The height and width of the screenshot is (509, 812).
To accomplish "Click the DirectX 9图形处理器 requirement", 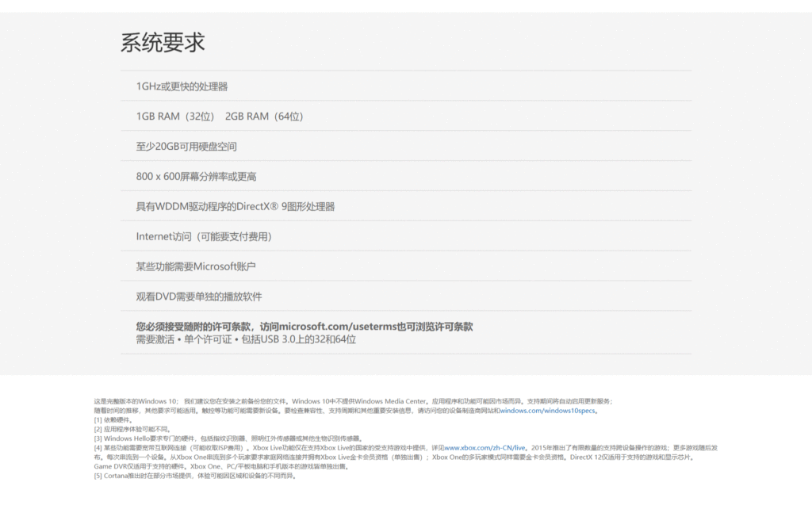I will coord(236,207).
